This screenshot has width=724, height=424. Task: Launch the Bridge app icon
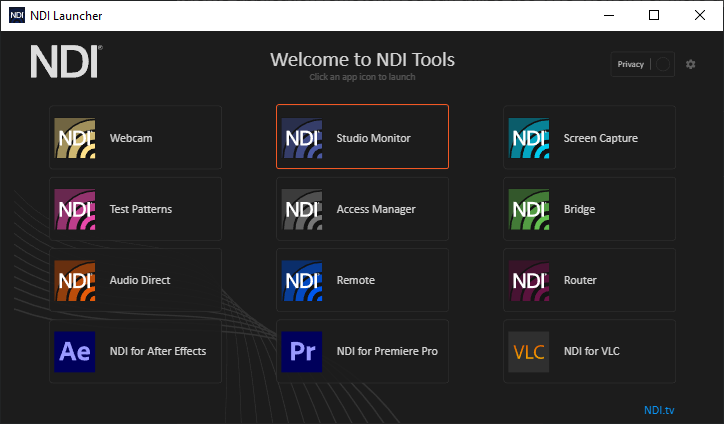(529, 209)
